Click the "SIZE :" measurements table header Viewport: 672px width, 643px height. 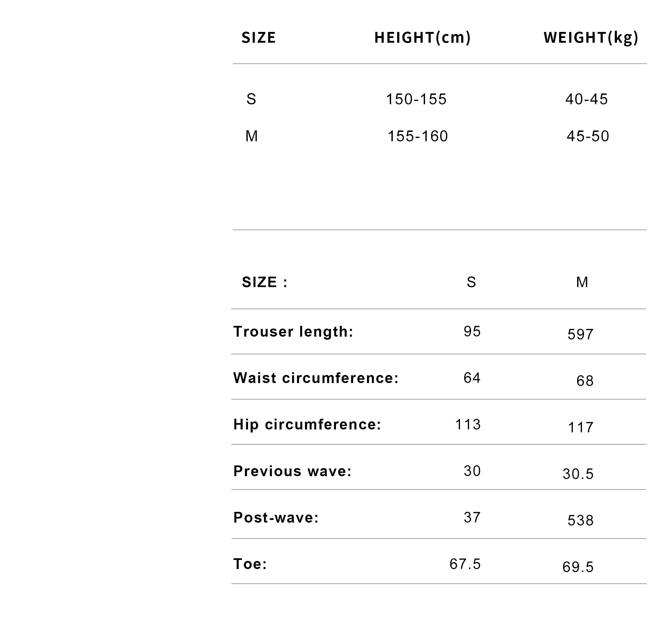click(265, 282)
